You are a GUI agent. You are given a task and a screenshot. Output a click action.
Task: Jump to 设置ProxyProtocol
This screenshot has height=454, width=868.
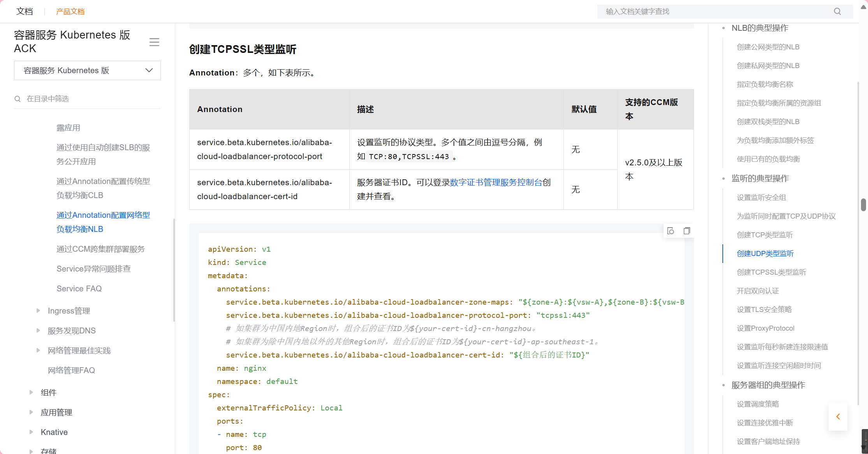click(766, 328)
